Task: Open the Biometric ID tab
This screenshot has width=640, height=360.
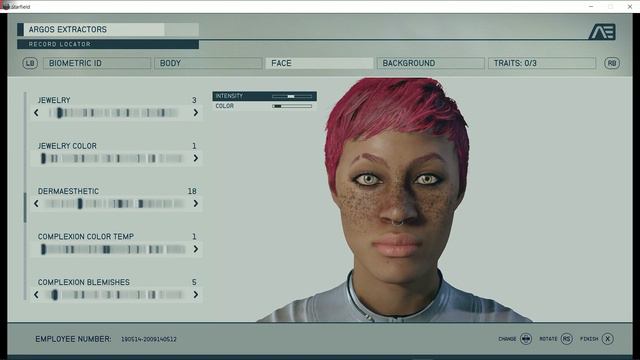Action: [97, 63]
